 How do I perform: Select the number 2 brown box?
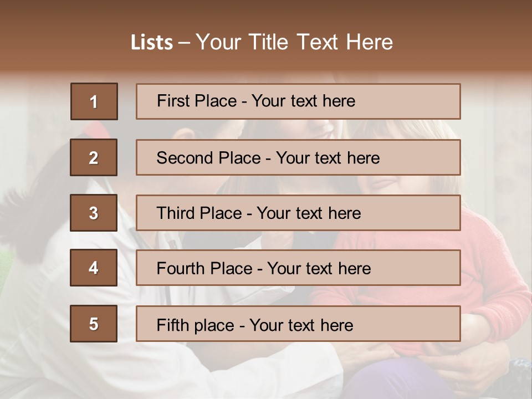click(x=94, y=157)
